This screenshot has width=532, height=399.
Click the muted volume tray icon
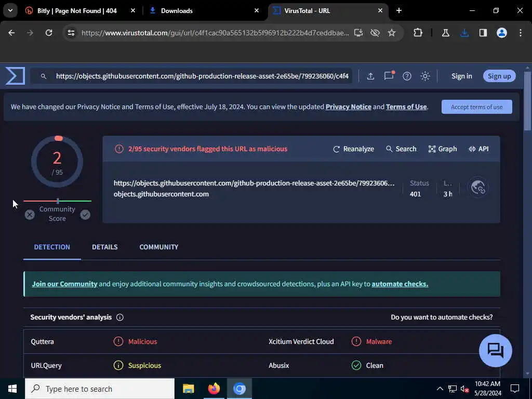pyautogui.click(x=464, y=389)
